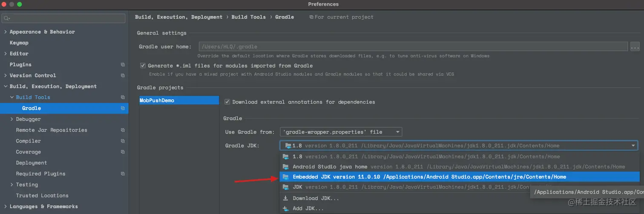Expand the Appearance & Behavior section

[5, 32]
